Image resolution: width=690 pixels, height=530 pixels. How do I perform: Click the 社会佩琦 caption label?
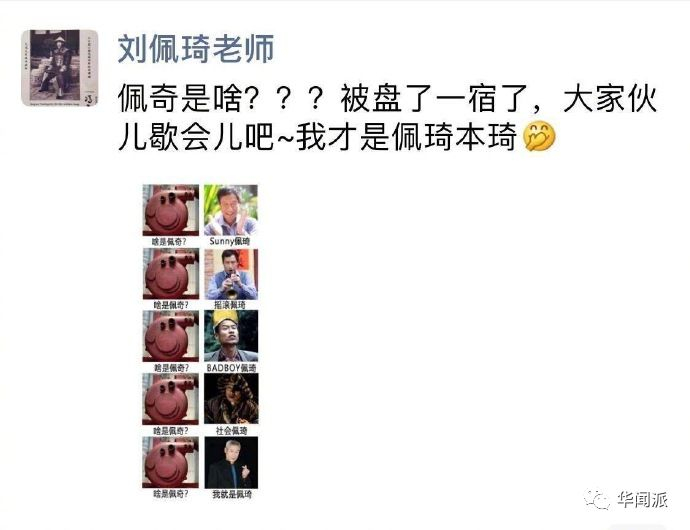click(x=231, y=431)
